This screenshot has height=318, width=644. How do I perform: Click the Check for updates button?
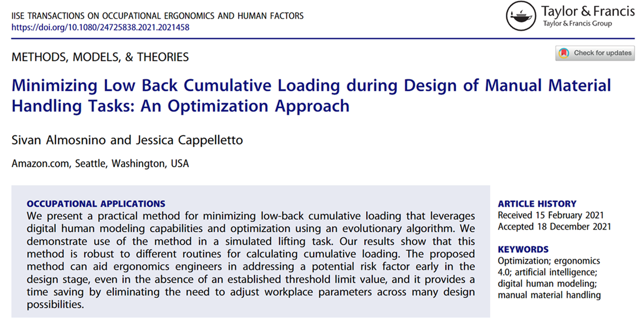click(x=595, y=53)
